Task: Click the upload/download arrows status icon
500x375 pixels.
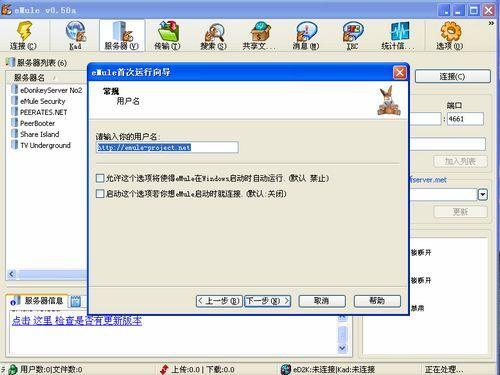Action: (164, 369)
